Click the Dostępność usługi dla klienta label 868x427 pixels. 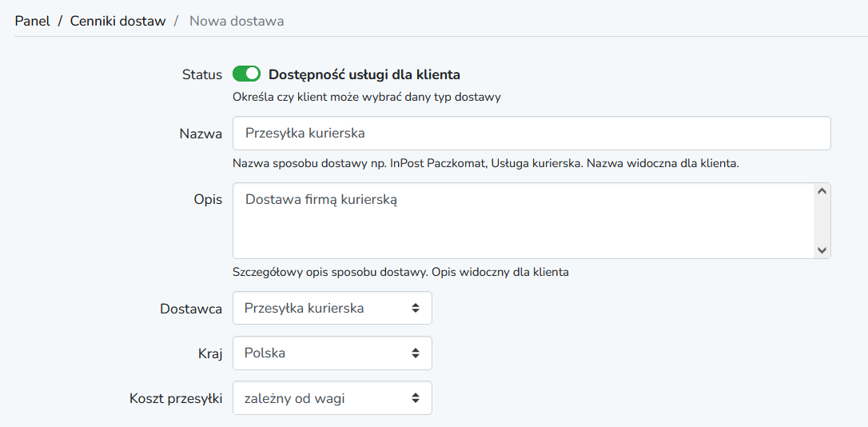364,74
